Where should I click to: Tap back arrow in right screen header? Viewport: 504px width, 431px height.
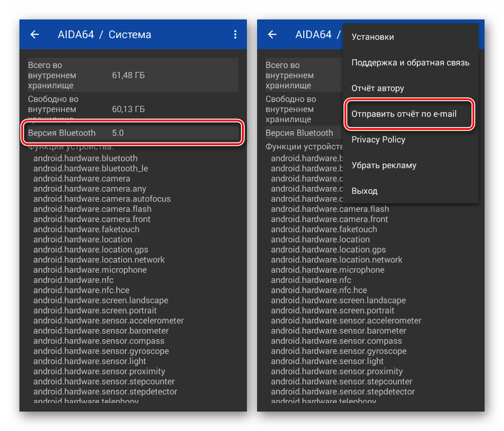[x=272, y=35]
